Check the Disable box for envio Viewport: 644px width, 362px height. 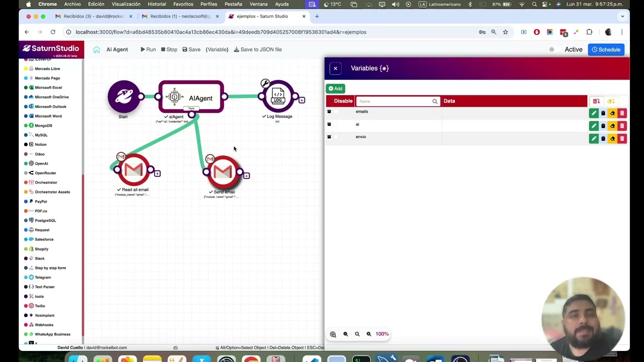point(337,137)
